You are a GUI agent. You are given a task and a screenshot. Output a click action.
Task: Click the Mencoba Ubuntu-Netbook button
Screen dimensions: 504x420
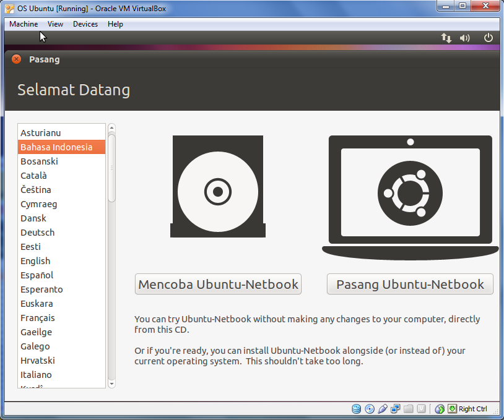218,284
